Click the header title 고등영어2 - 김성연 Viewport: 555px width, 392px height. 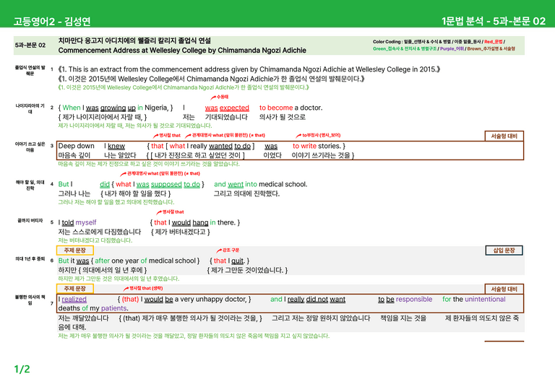[x=52, y=21]
